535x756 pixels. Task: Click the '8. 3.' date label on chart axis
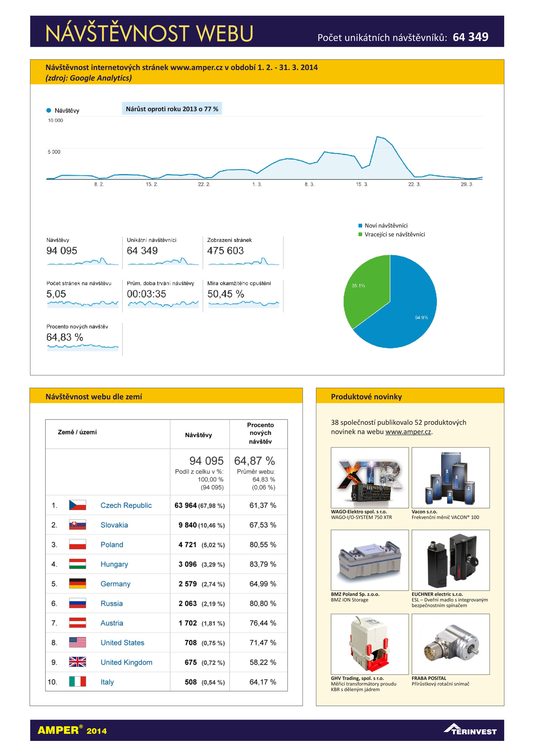pos(309,184)
